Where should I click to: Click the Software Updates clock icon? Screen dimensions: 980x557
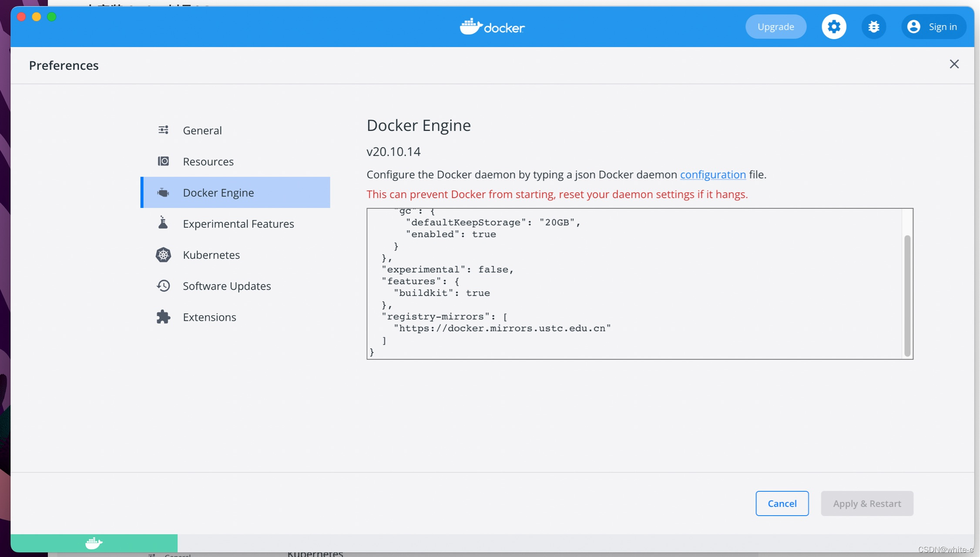163,286
